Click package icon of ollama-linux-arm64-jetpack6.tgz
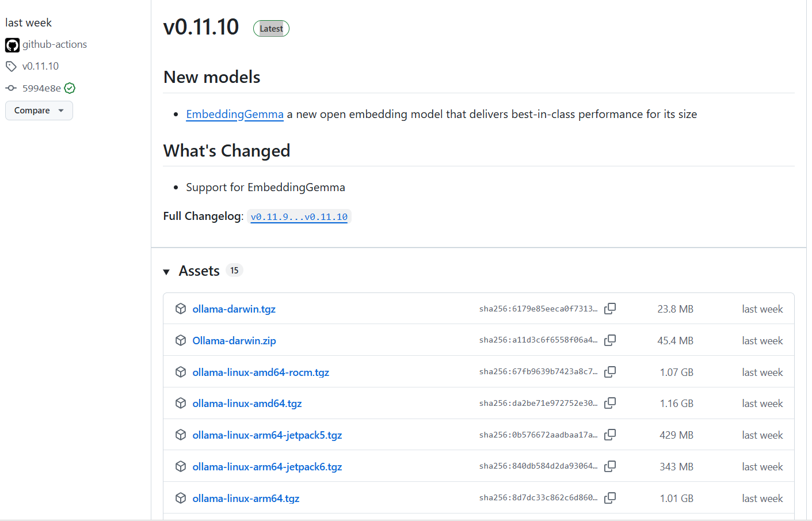This screenshot has height=521, width=812. [181, 466]
